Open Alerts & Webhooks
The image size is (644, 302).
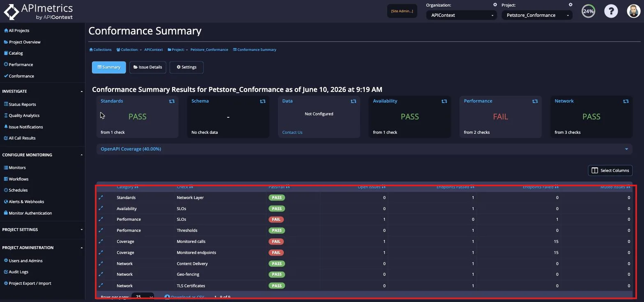[x=24, y=201]
